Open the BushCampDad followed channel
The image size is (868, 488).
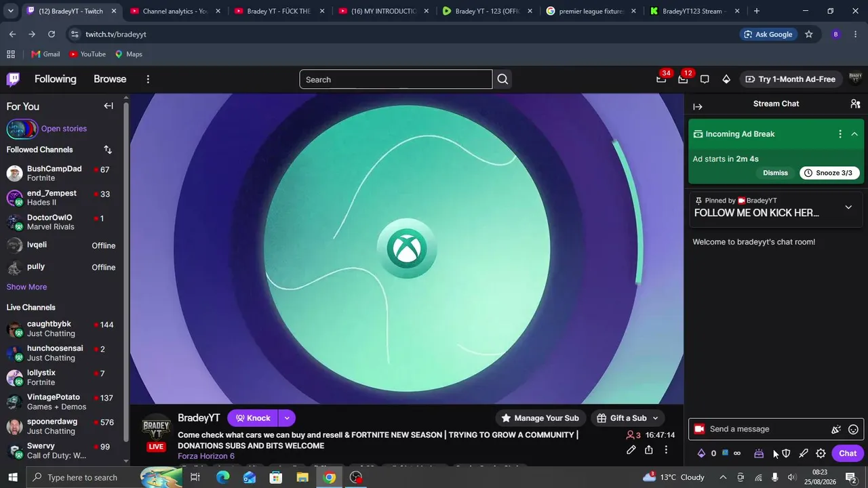coord(62,174)
